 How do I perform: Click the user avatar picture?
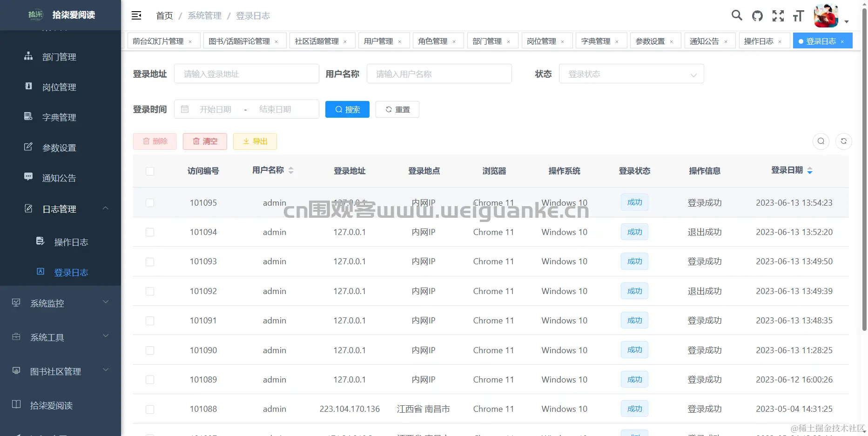[x=826, y=16]
